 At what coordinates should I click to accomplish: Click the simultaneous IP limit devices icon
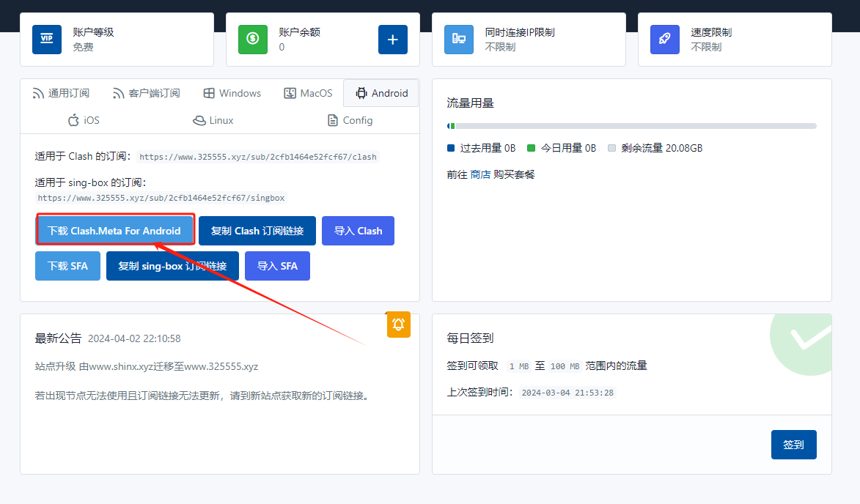[459, 40]
